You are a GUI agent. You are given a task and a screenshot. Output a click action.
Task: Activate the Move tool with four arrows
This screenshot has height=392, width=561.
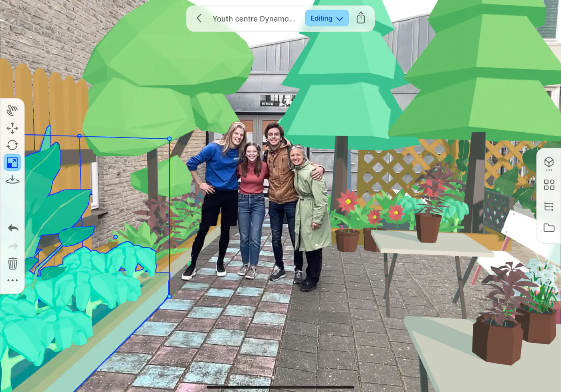click(12, 128)
